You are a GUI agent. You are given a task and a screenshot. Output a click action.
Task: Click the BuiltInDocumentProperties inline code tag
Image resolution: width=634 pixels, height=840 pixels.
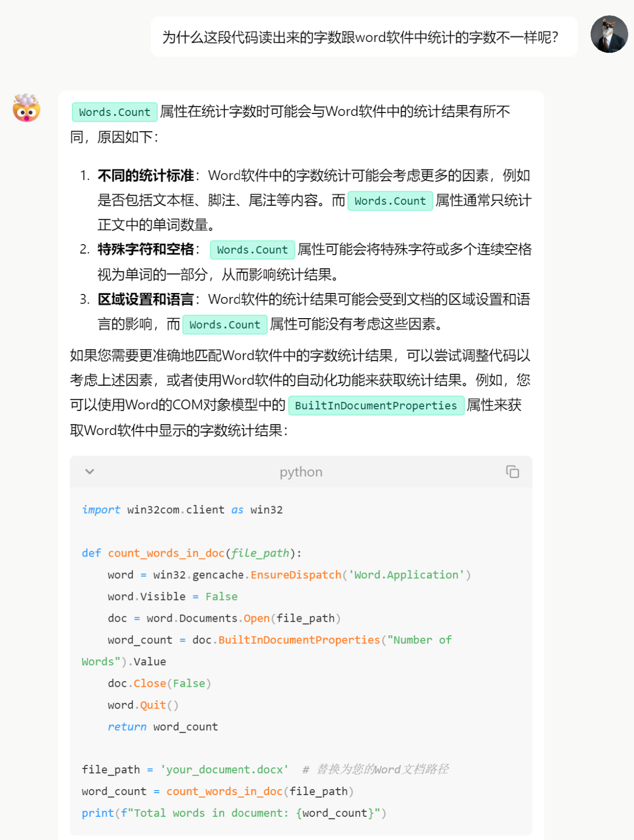[376, 405]
